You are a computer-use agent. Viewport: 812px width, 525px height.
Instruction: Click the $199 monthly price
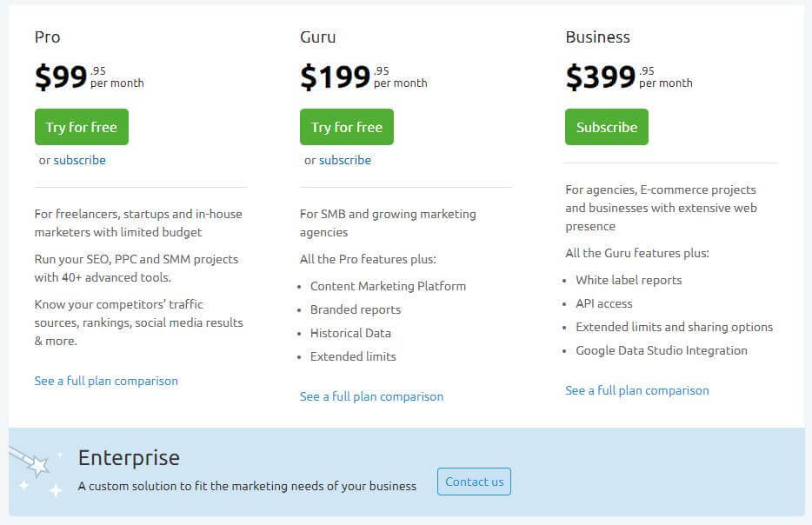[363, 76]
